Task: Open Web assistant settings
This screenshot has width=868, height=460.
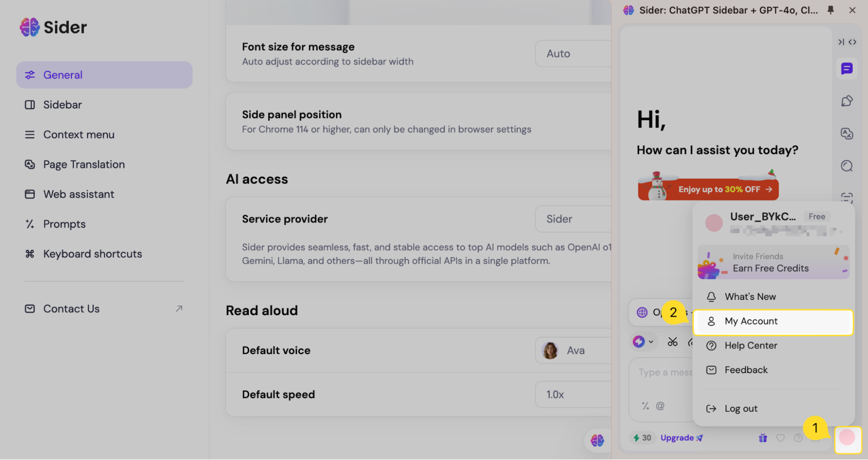Action: pos(104,194)
